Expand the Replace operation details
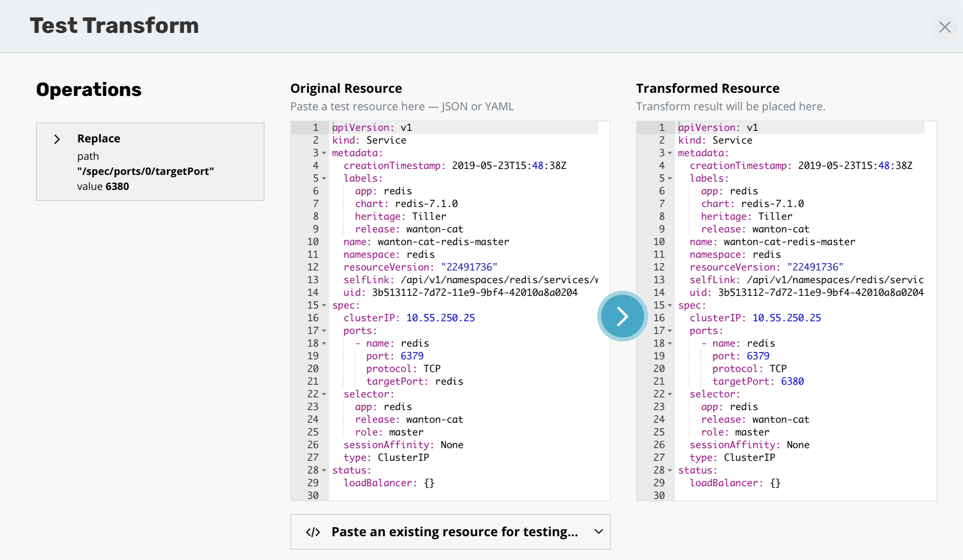Image resolution: width=963 pixels, height=560 pixels. (x=56, y=139)
